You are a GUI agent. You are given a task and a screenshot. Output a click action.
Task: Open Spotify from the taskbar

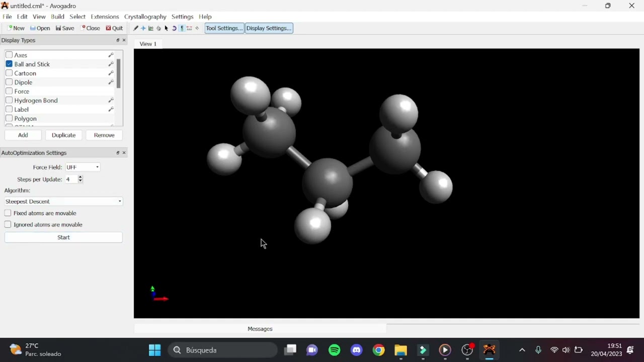coord(335,350)
